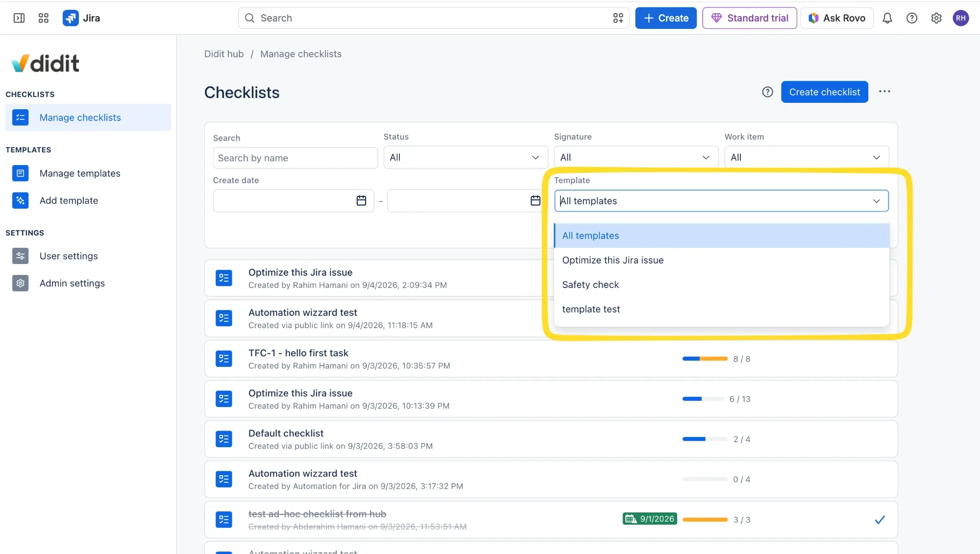Open Admin settings in sidebar
The height and width of the screenshot is (554, 980).
pyautogui.click(x=88, y=283)
